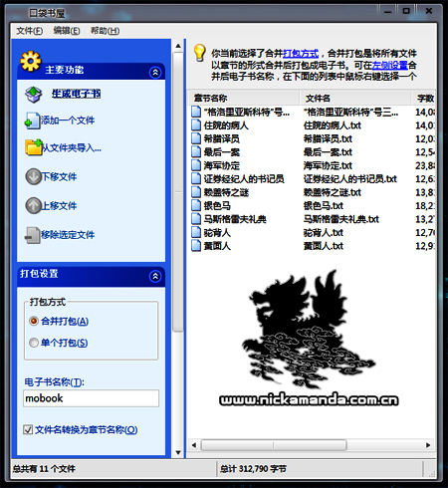Select the 合并打包(A) radio button
Viewport: 448px width, 488px height.
click(34, 321)
